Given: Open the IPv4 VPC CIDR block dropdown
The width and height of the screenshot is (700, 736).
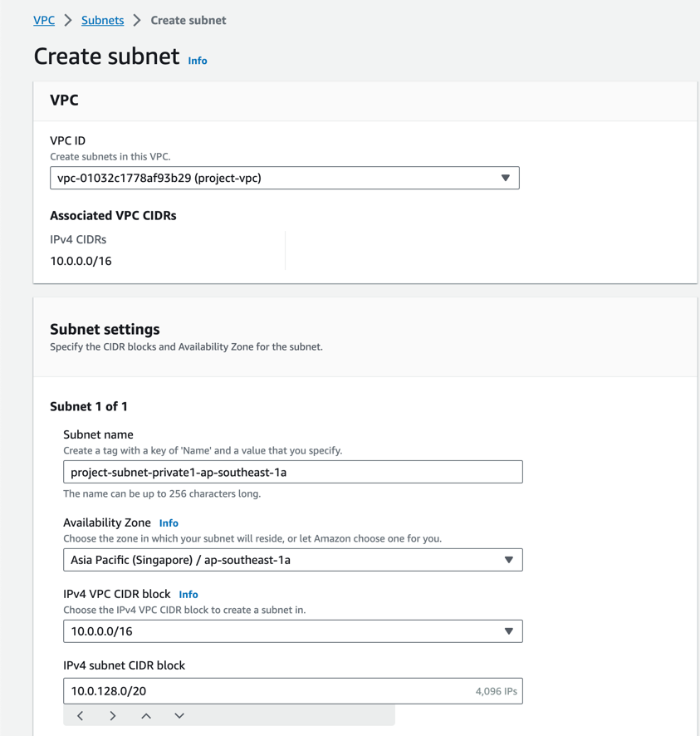Looking at the screenshot, I should (508, 631).
